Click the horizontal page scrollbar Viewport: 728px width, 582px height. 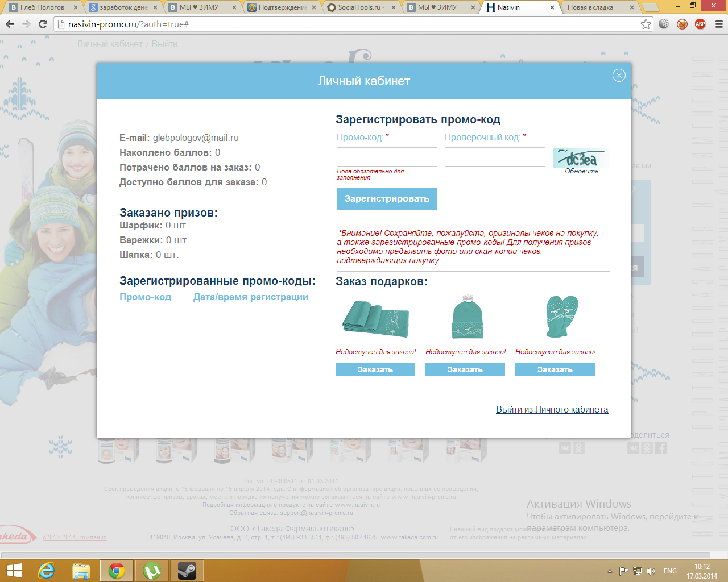point(355,555)
